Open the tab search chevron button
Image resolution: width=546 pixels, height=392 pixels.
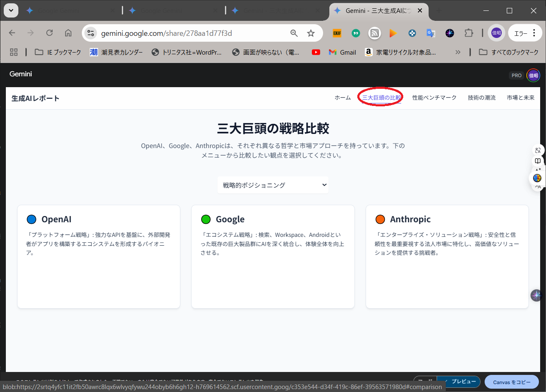click(x=11, y=10)
